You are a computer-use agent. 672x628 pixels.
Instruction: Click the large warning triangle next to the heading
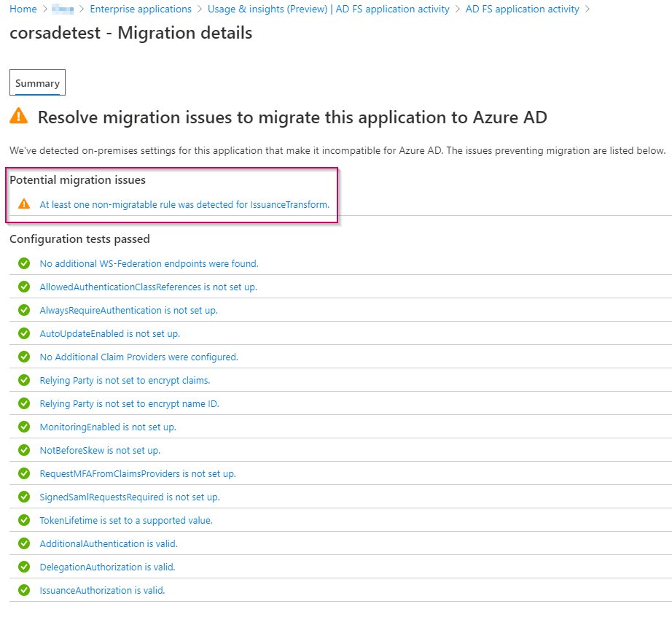click(x=19, y=116)
